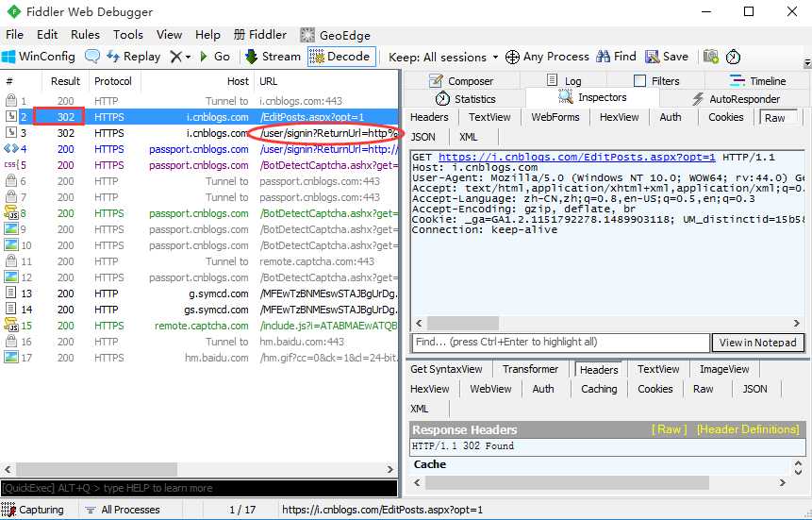Open Keep: All sessions dropdown
Image resolution: width=812 pixels, height=520 pixels.
[x=443, y=57]
